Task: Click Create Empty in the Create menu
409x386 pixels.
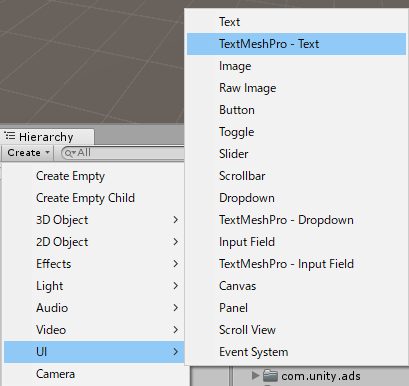Action: pos(94,176)
